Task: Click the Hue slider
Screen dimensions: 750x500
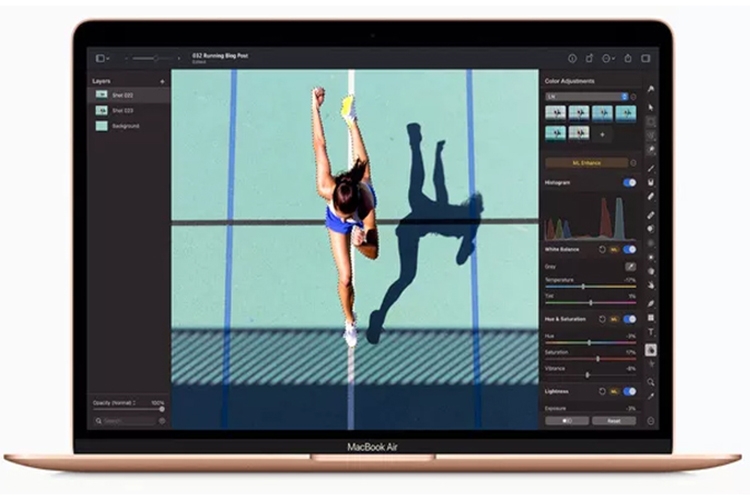Action: pos(590,343)
